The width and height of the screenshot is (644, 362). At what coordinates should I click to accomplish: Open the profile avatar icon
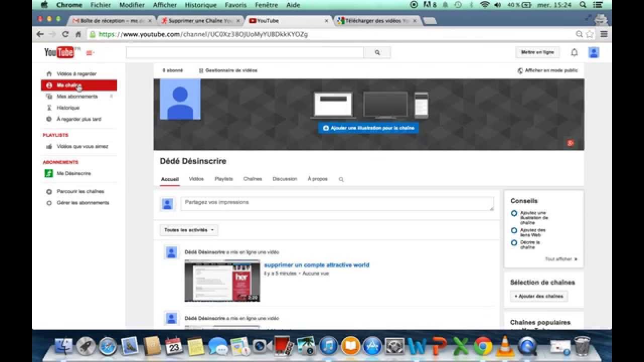593,52
